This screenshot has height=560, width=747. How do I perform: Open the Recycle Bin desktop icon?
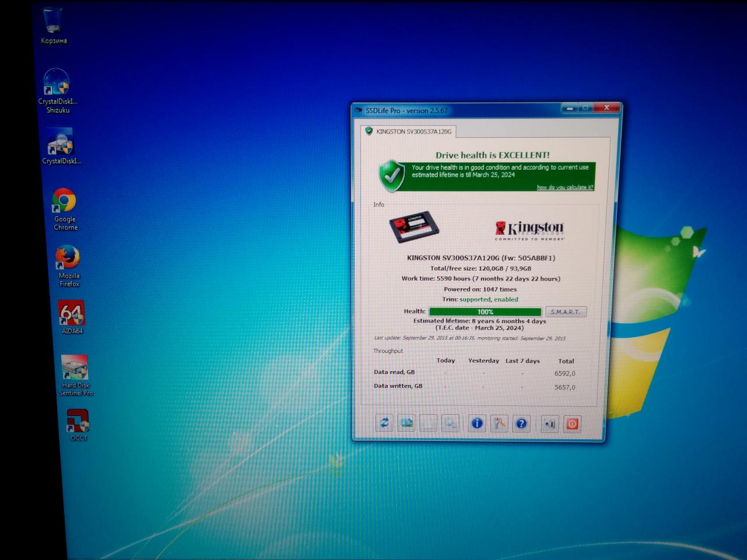[x=53, y=22]
